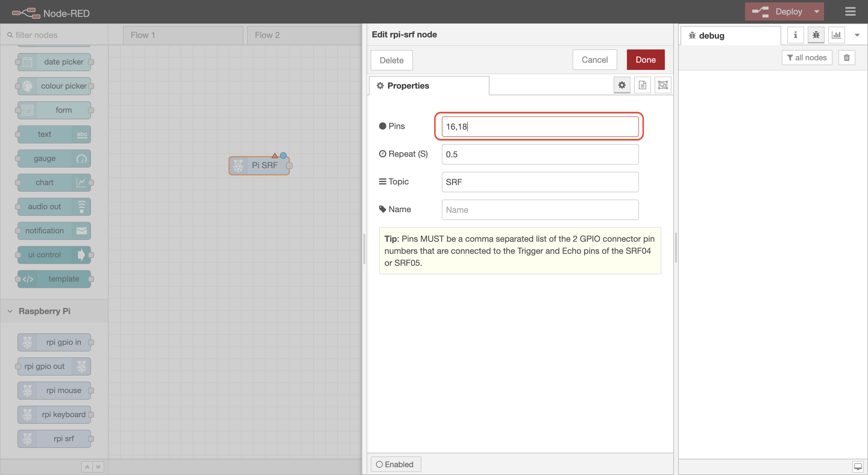The height and width of the screenshot is (475, 868).
Task: Toggle the all nodes debug filter
Action: pyautogui.click(x=807, y=58)
